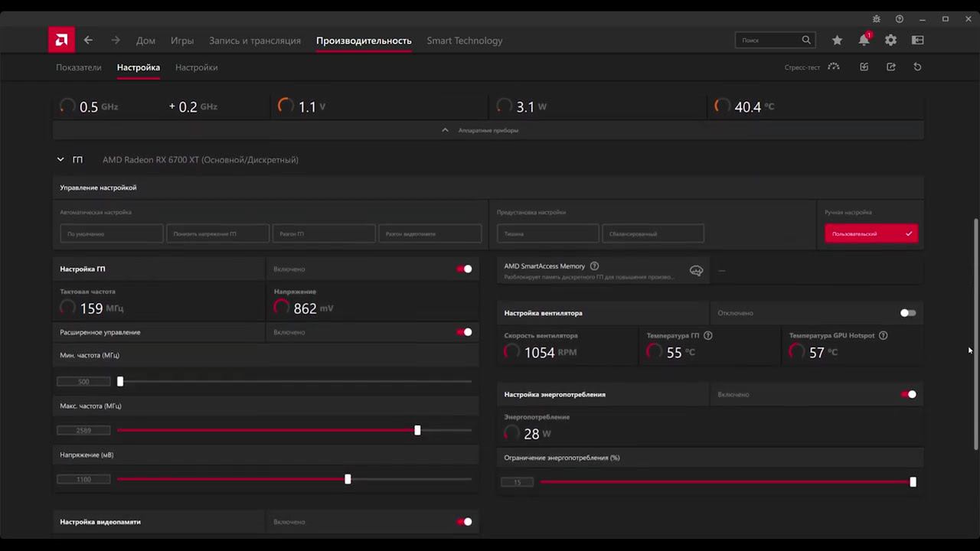980x551 pixels.
Task: Open the Дом tab
Action: pyautogui.click(x=145, y=41)
